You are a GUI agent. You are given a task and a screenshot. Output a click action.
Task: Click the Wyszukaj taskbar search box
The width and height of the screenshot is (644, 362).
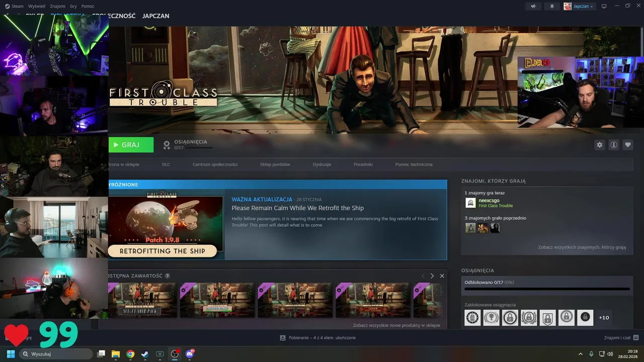56,354
